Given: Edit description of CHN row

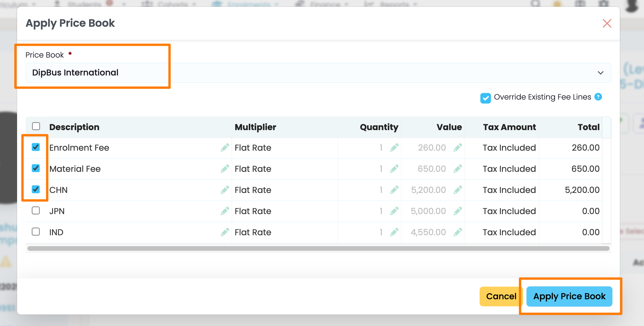Looking at the screenshot, I should 225,190.
